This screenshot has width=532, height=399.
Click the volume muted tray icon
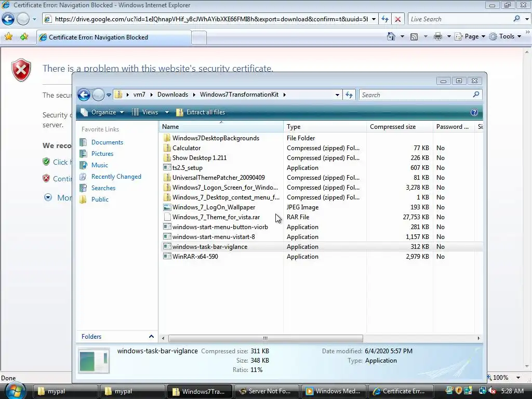click(491, 391)
